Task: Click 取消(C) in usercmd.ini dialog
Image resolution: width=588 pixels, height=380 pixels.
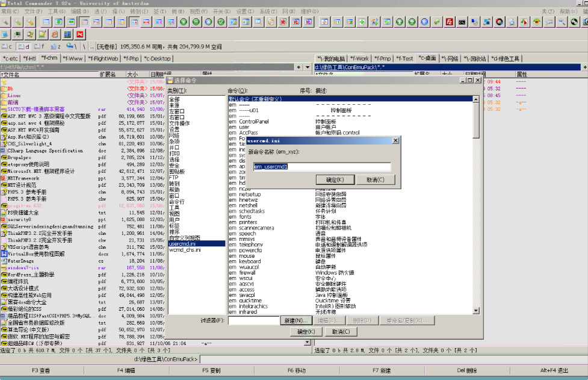Action: tap(376, 179)
